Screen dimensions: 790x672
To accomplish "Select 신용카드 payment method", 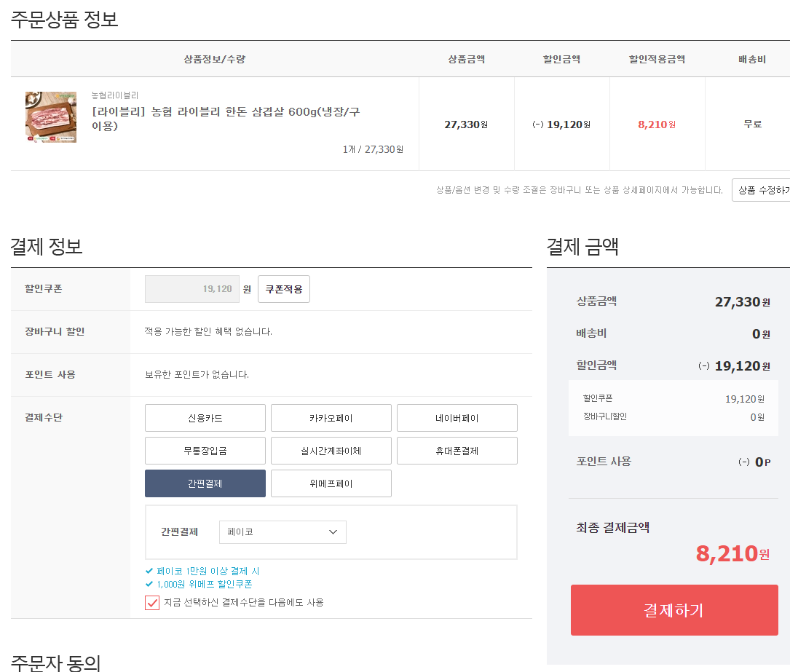I will tap(205, 418).
